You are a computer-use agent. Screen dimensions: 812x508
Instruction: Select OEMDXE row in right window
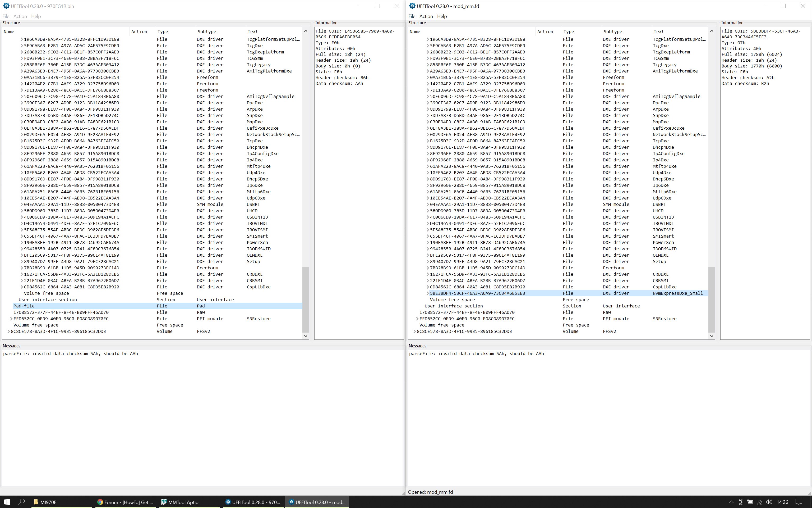(568, 255)
